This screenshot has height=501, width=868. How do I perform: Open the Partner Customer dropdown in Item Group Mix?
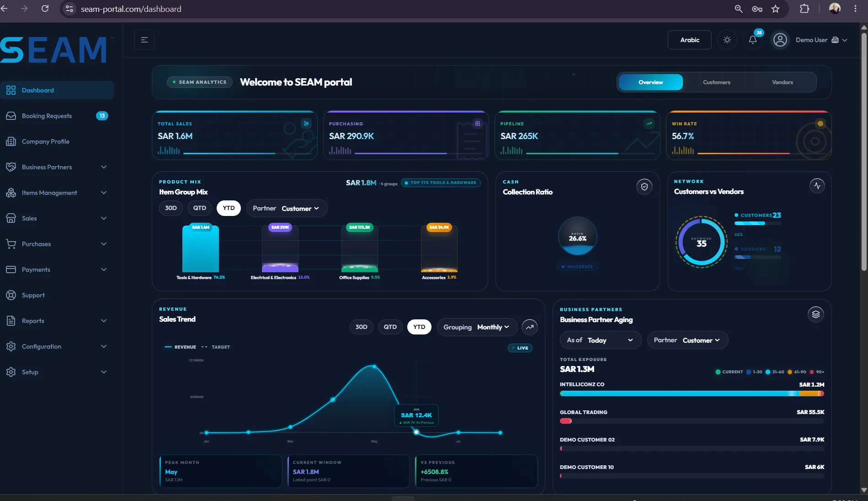[287, 208]
